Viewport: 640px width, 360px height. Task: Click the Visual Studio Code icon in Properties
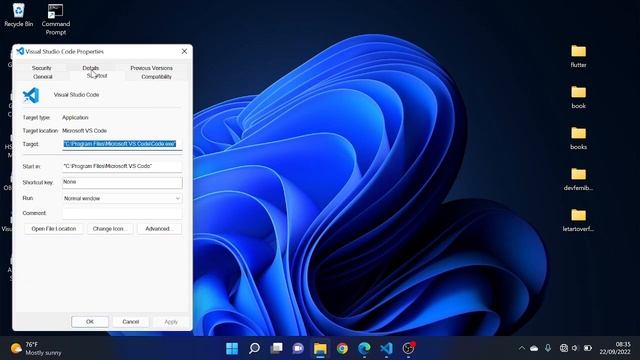[x=31, y=96]
